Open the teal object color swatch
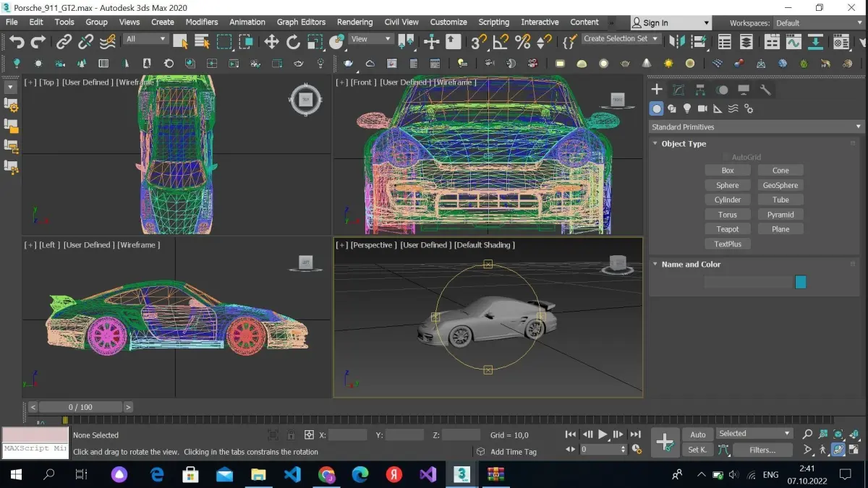The width and height of the screenshot is (868, 488). click(x=800, y=282)
